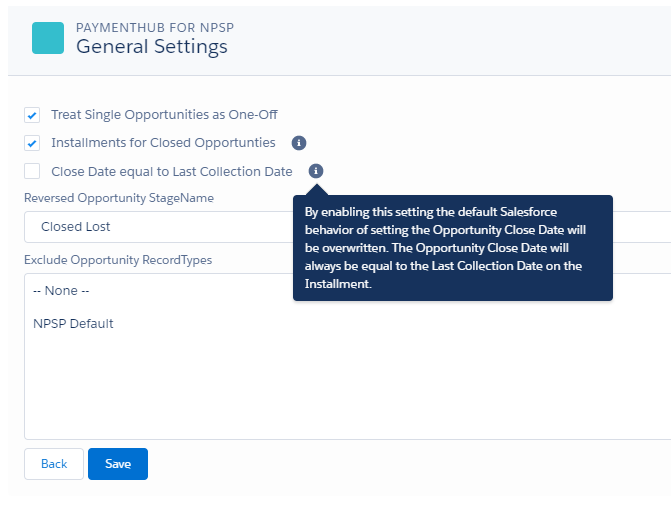The height and width of the screenshot is (518, 671).
Task: Click the 'Treat Single Opportunities as One-Off' label text
Action: [x=164, y=115]
